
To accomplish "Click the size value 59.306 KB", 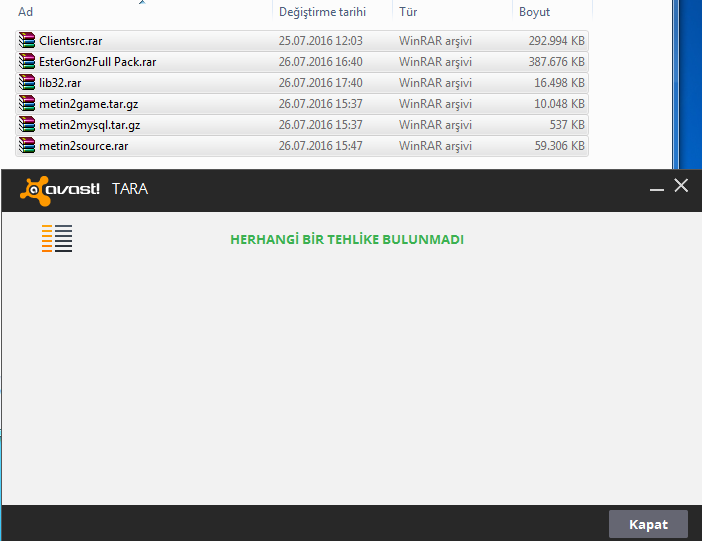I will (560, 146).
